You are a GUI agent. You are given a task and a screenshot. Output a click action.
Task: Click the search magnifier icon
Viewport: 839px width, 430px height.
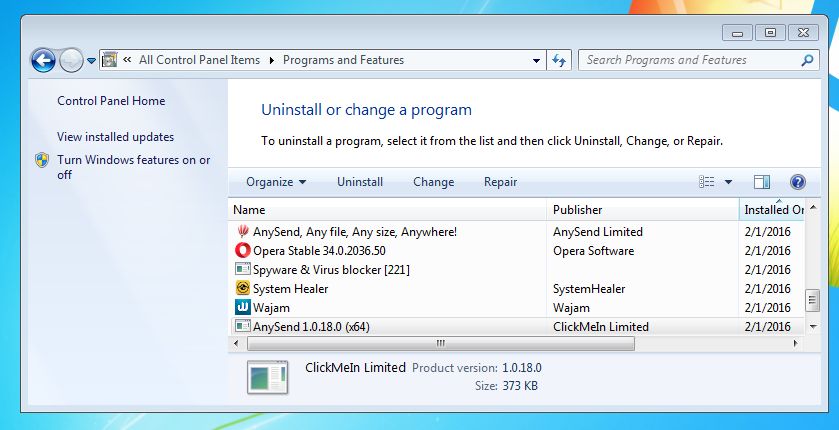click(x=807, y=60)
